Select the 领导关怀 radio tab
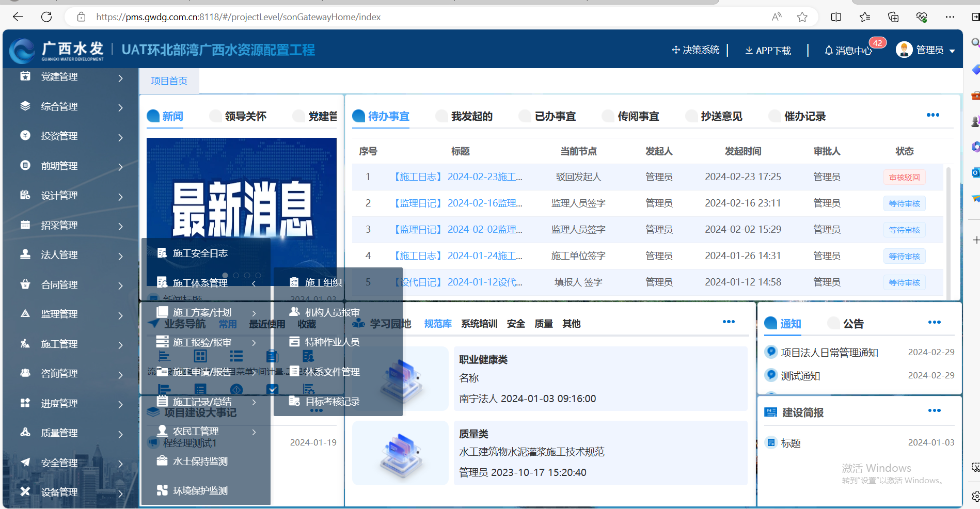The height and width of the screenshot is (509, 980). click(x=238, y=116)
